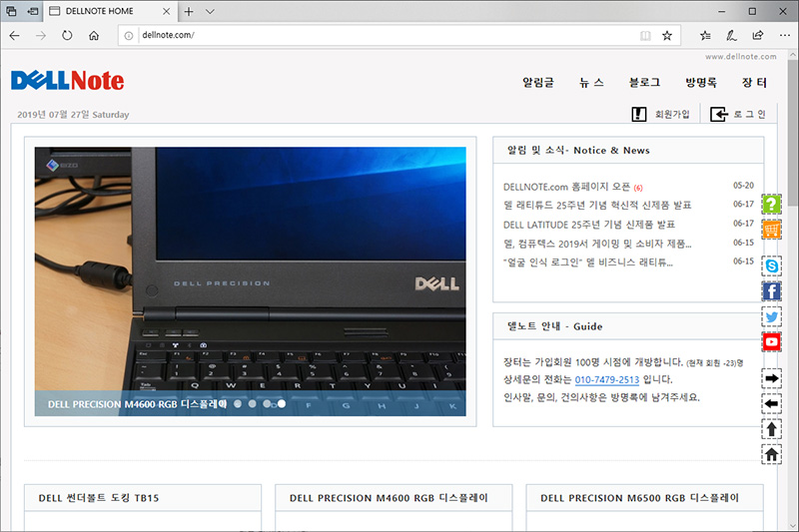
Task: Click the DELL PRECISION M6500 RGB 디스플레이 title
Action: pos(639,498)
